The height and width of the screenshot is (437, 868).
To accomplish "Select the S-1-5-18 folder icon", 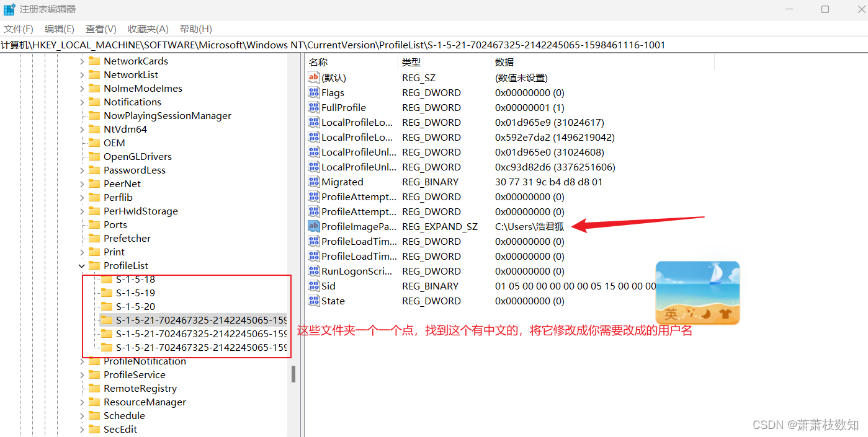I will [107, 279].
